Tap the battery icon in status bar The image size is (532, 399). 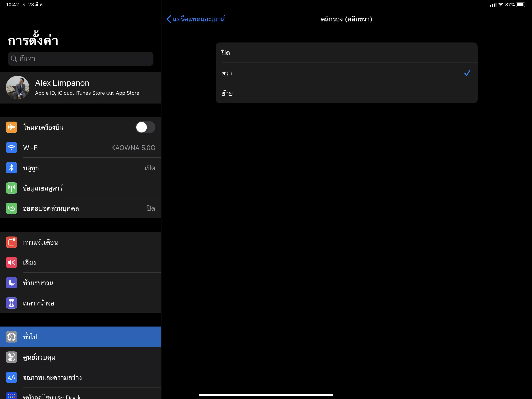521,4
